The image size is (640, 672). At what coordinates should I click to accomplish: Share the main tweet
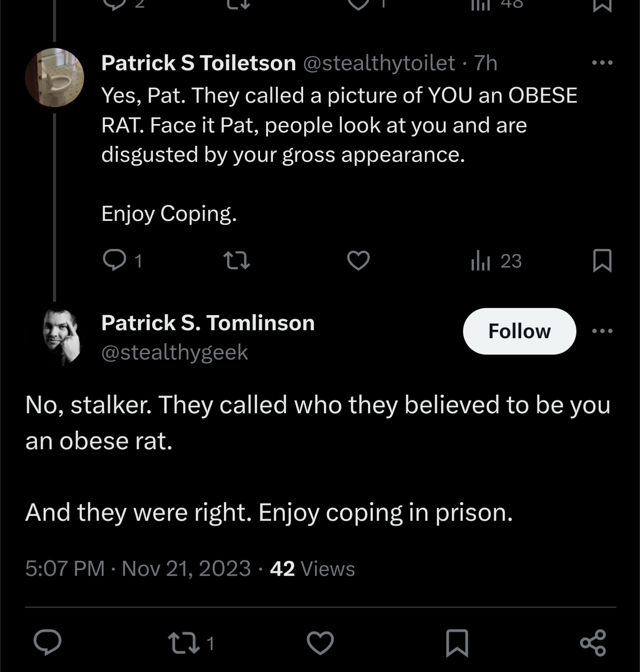[593, 643]
